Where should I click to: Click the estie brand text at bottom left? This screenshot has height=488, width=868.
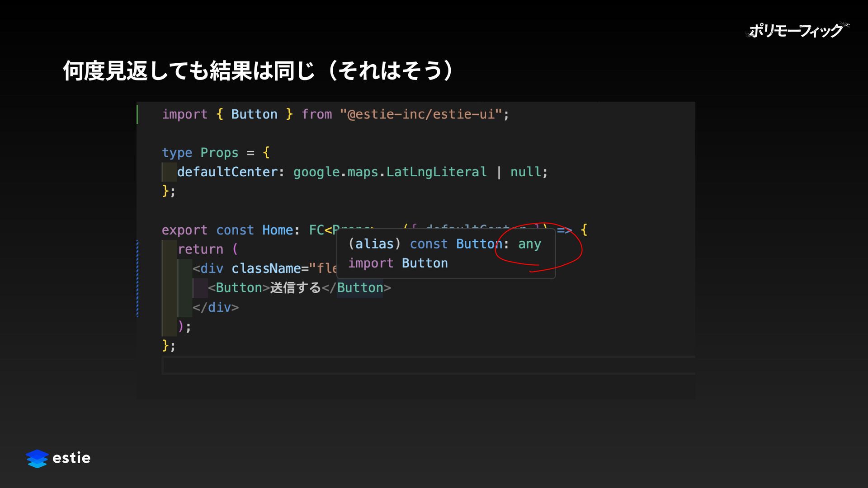click(71, 458)
